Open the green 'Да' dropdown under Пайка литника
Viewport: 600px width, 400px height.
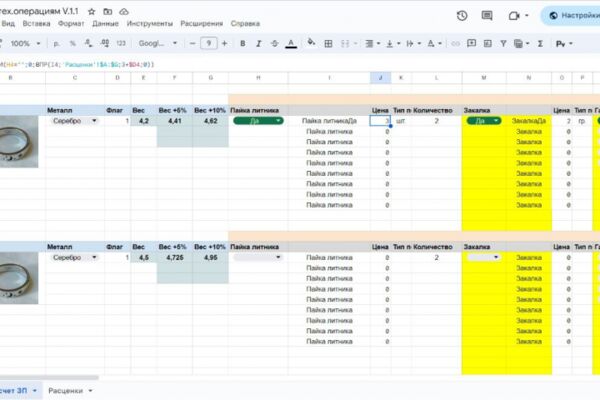pos(258,121)
